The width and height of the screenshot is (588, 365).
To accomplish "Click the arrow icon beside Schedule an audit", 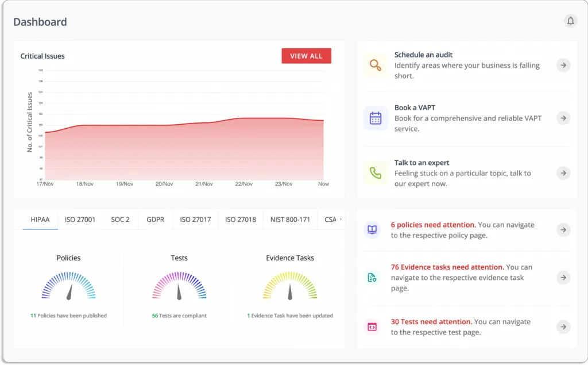I will pyautogui.click(x=563, y=66).
